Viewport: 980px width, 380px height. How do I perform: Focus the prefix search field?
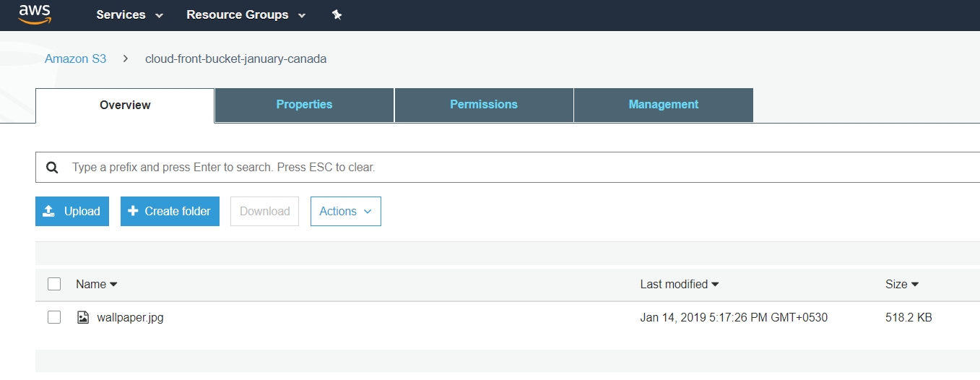pyautogui.click(x=506, y=168)
